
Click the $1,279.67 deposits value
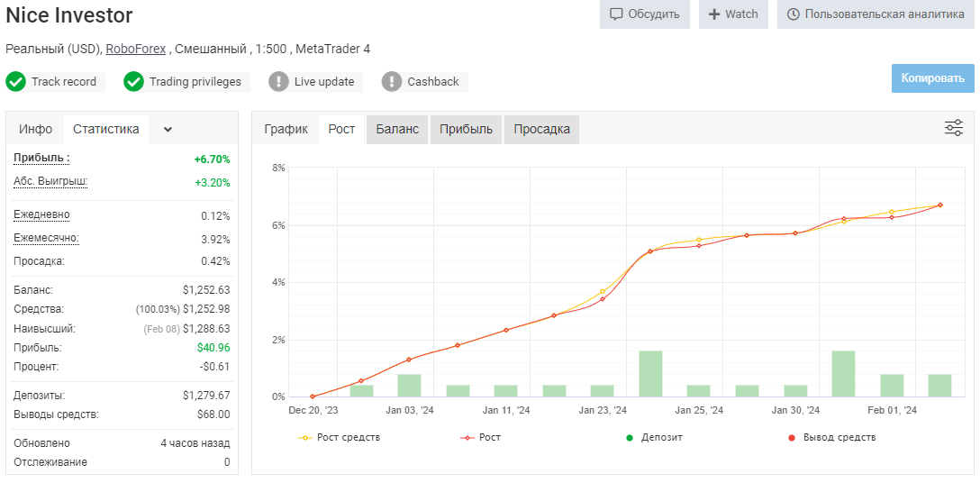click(x=206, y=396)
